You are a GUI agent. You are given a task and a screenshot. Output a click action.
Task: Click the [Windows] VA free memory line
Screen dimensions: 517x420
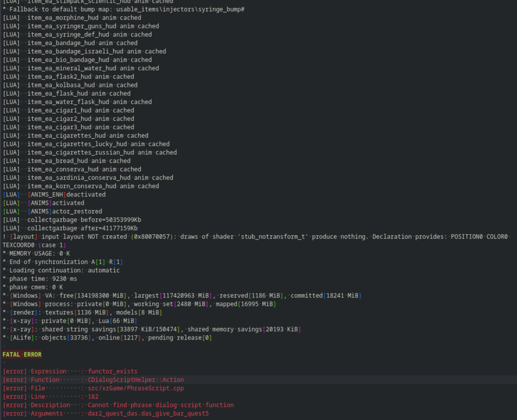click(182, 295)
